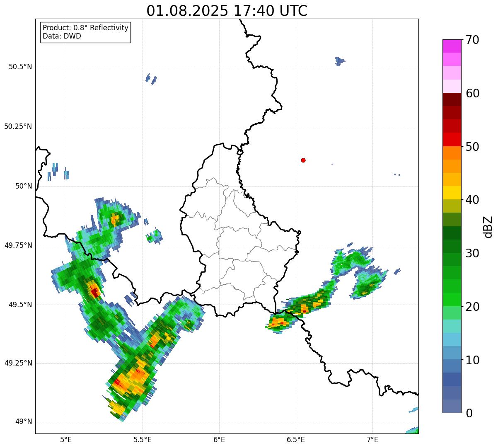Pick the dark maroon swatch just below 60
Image resolution: width=498 pixels, height=448 pixels.
coord(452,99)
